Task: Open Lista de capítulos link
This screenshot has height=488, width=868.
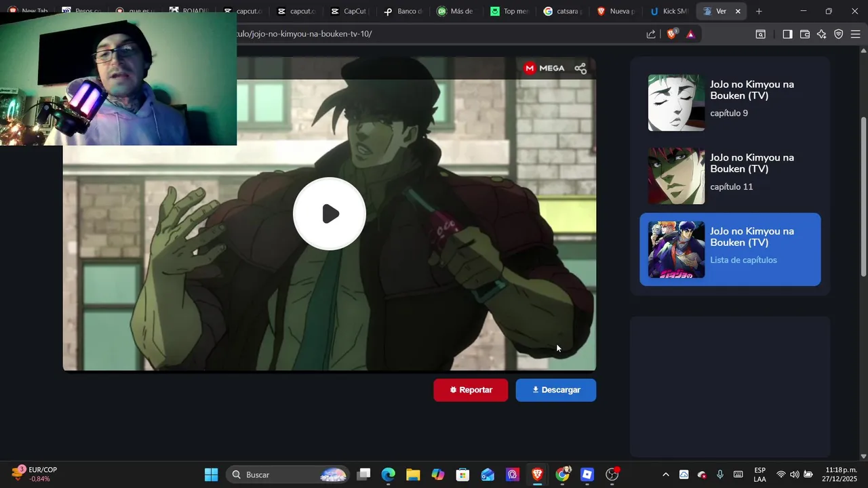Action: (743, 260)
